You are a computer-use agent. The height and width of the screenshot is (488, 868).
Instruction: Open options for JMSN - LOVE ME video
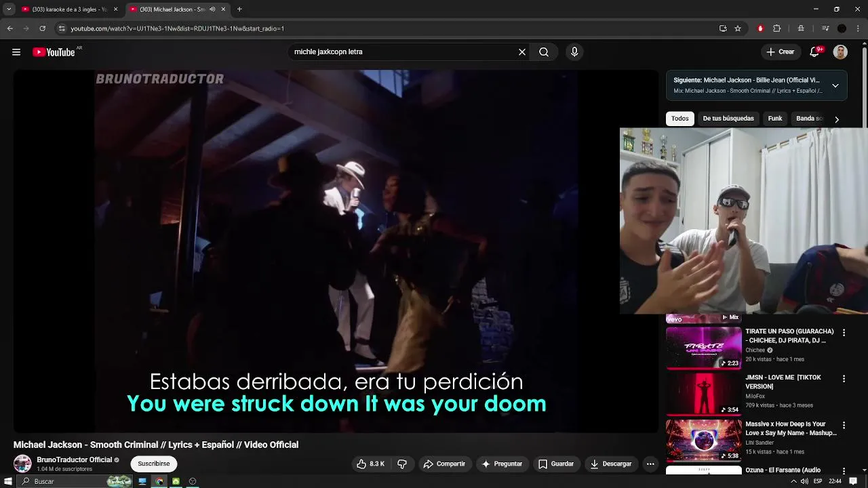(x=844, y=379)
